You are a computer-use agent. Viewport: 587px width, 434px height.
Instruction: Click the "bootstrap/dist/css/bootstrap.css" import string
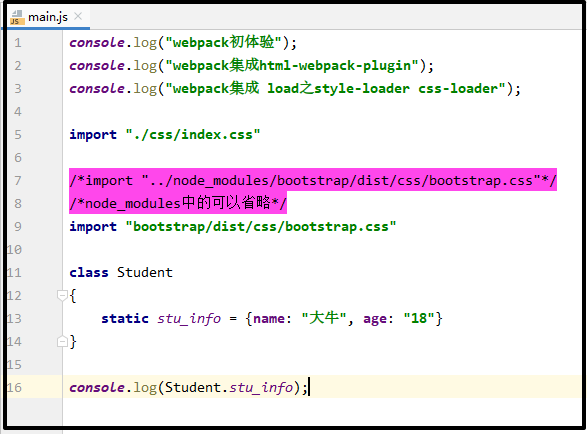click(261, 227)
